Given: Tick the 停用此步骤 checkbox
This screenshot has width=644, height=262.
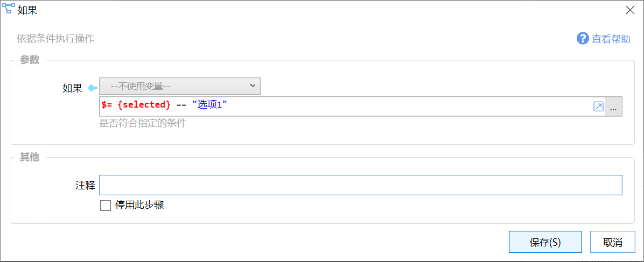Looking at the screenshot, I should coord(106,206).
